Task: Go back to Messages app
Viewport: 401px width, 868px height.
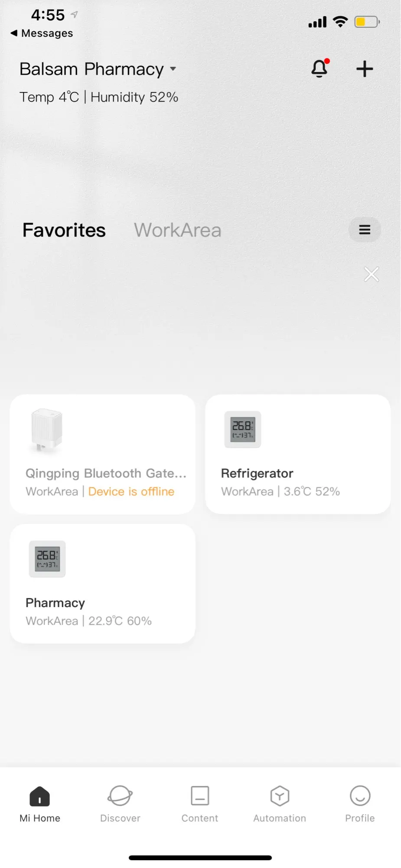Action: 42,33
